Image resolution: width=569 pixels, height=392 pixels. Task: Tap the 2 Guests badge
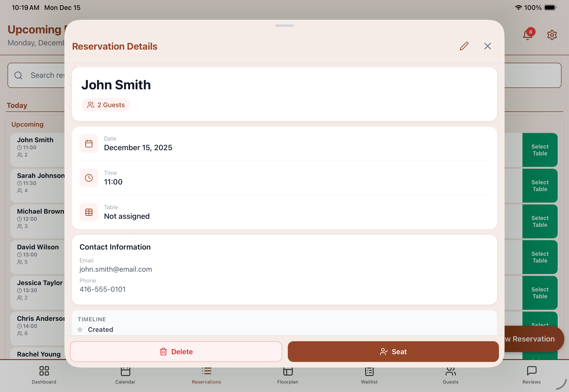[x=106, y=105]
